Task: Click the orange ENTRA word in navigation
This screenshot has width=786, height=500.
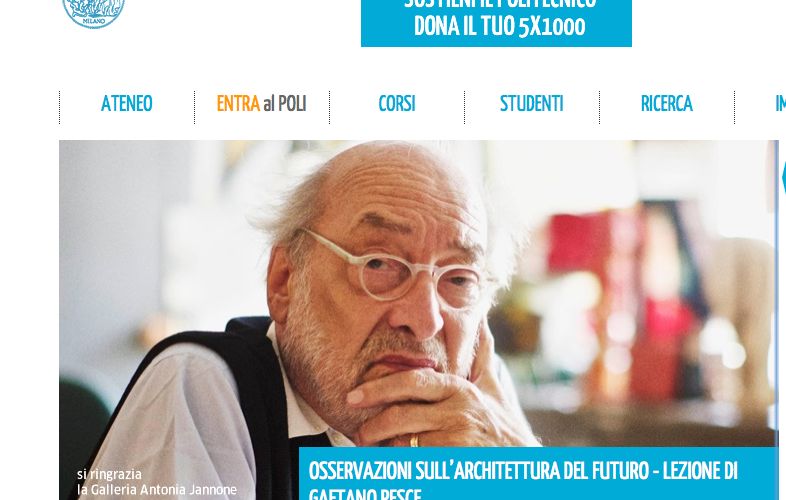Action: coord(238,104)
